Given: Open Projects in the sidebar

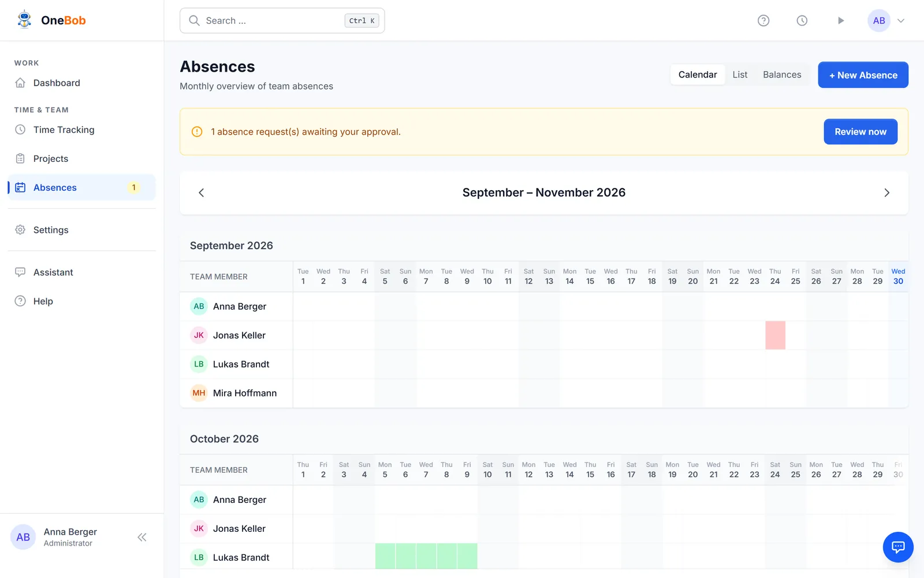Looking at the screenshot, I should [x=82, y=158].
